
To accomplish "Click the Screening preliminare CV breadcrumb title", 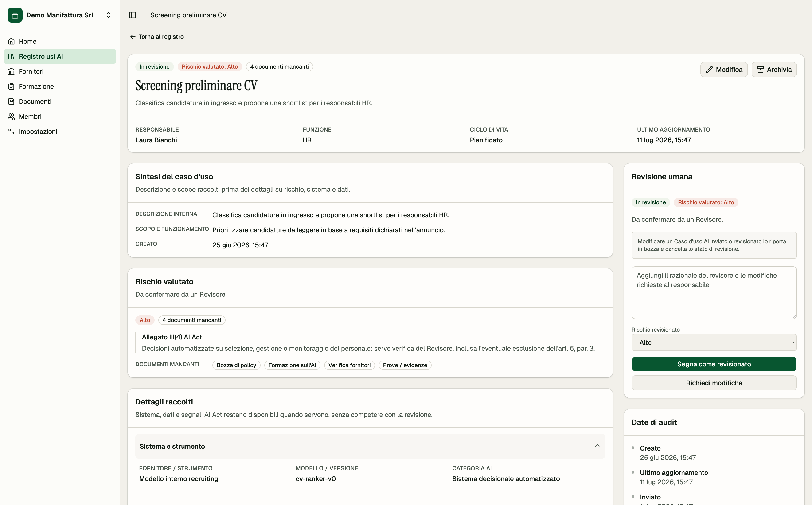I will [188, 15].
